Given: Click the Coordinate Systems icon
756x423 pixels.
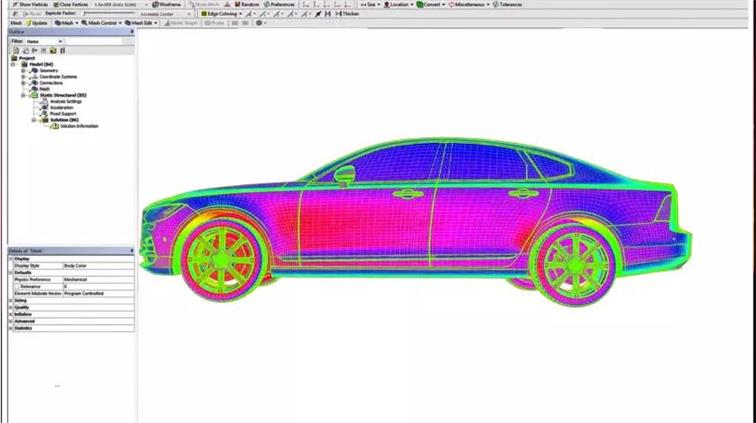Looking at the screenshot, I should [35, 77].
